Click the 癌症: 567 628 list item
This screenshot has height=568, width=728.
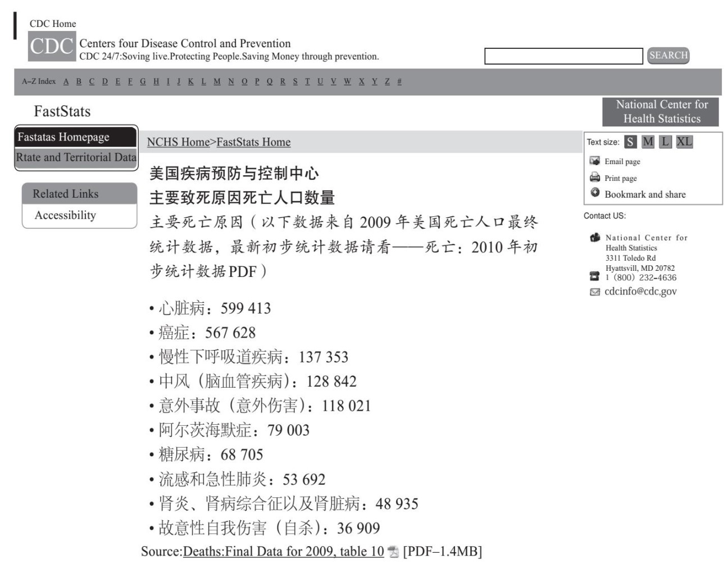point(203,333)
